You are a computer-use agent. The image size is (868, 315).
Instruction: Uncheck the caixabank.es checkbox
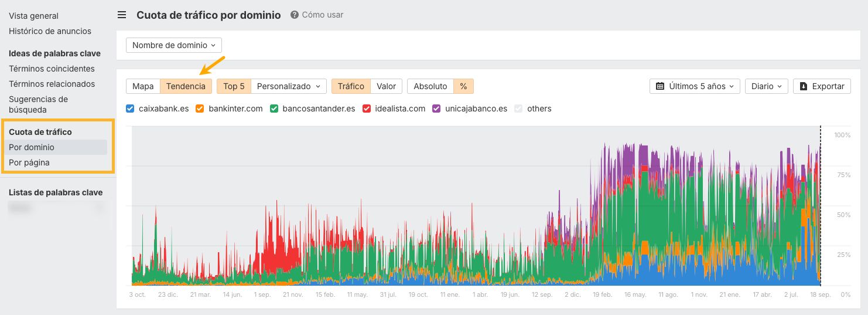(131, 109)
